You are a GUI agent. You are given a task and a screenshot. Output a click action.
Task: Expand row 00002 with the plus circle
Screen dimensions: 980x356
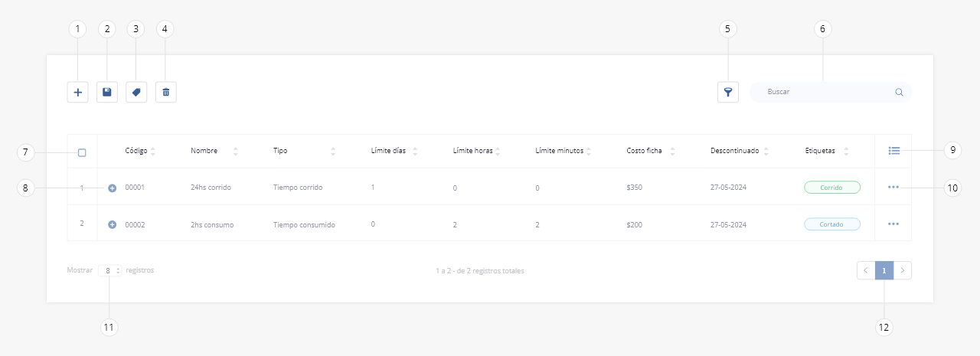point(112,225)
